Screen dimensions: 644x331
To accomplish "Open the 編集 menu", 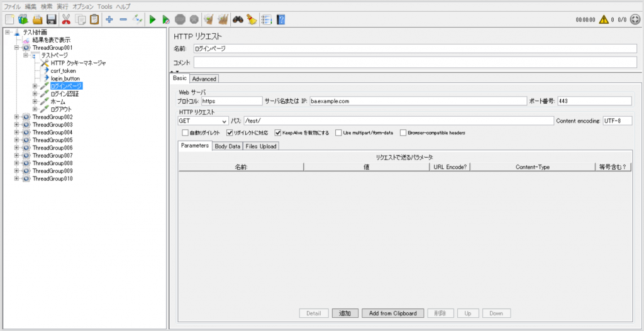I will (x=31, y=6).
